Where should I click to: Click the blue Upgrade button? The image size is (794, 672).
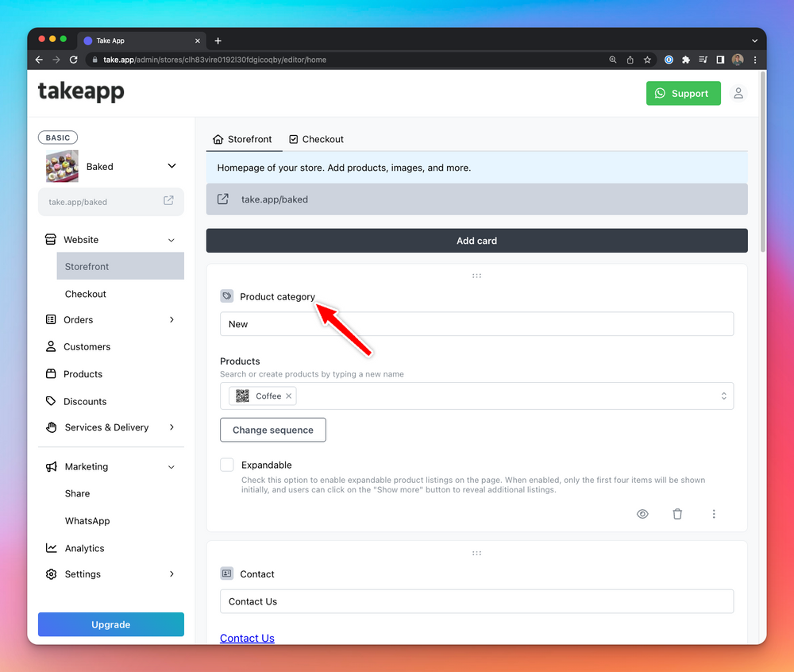(111, 624)
